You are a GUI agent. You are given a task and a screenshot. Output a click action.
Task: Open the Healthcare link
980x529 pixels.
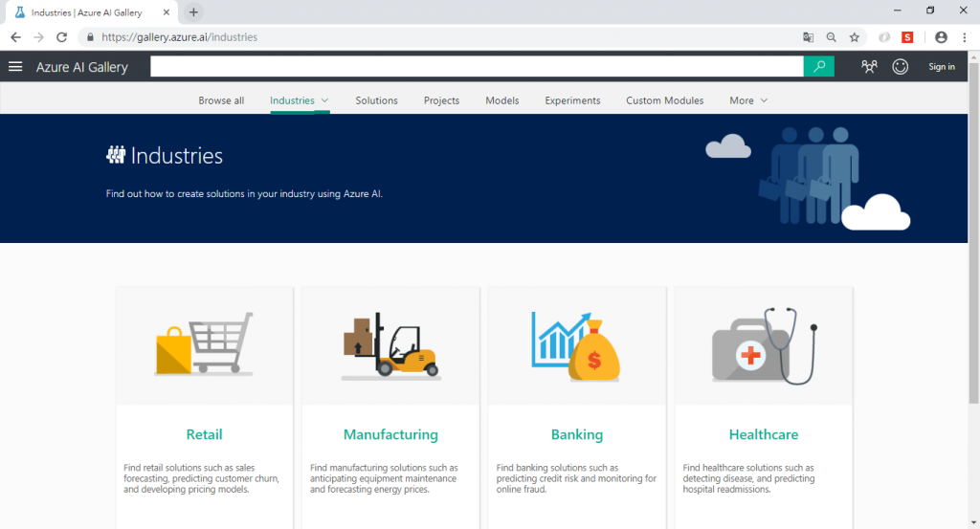point(764,434)
